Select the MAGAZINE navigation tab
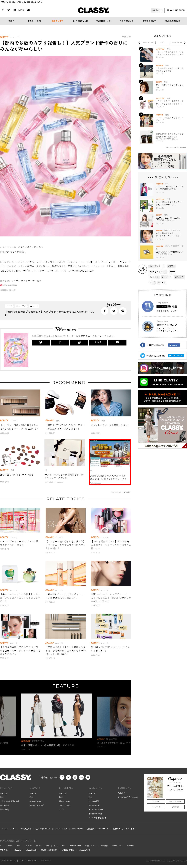The width and height of the screenshot is (187, 868). (172, 21)
